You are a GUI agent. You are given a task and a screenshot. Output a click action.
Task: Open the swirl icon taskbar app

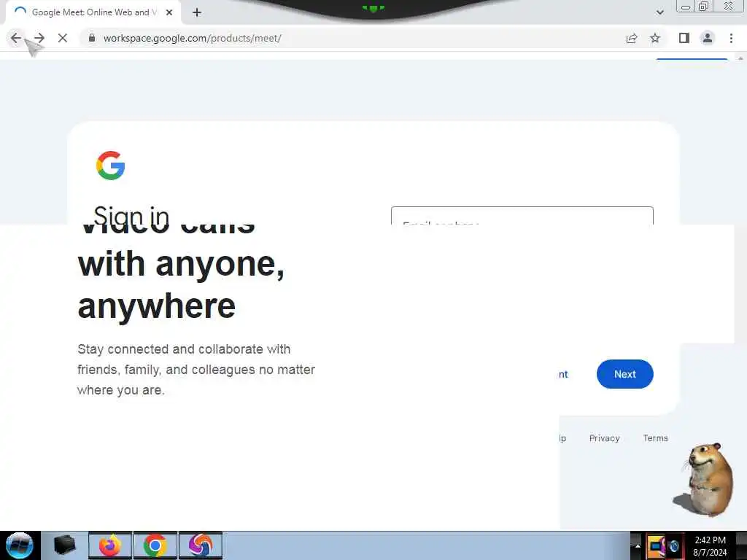click(x=201, y=545)
